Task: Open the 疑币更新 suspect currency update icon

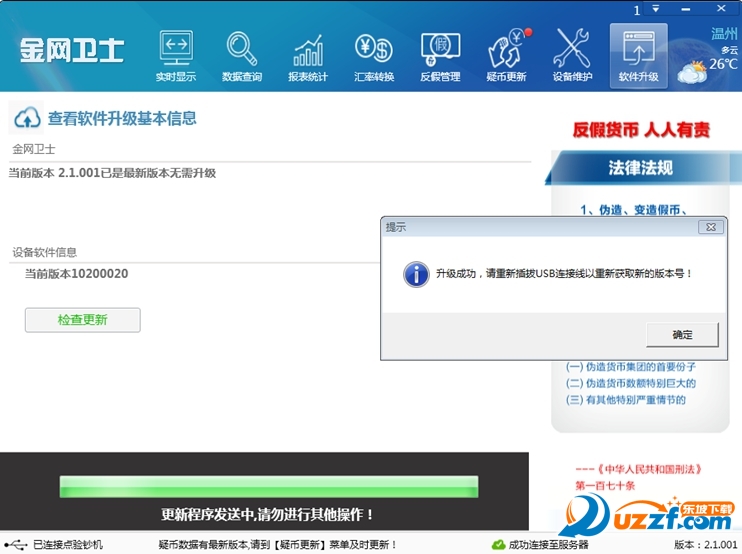Action: pos(506,56)
